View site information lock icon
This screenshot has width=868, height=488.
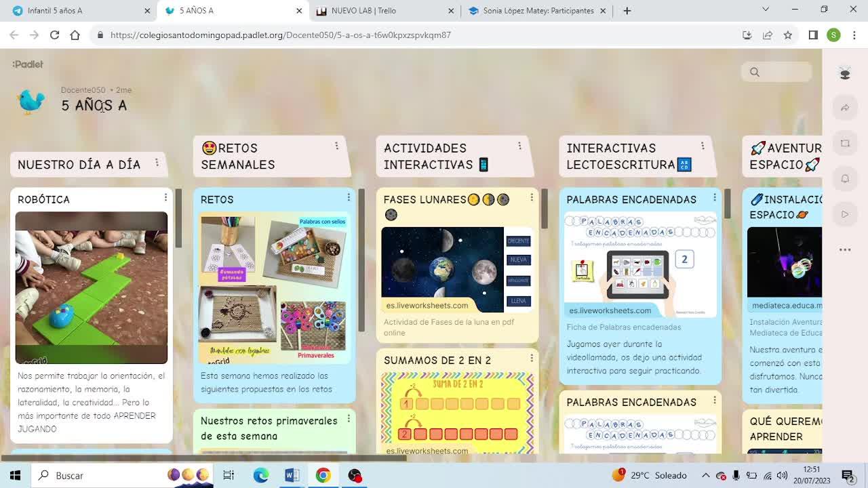[x=100, y=35]
